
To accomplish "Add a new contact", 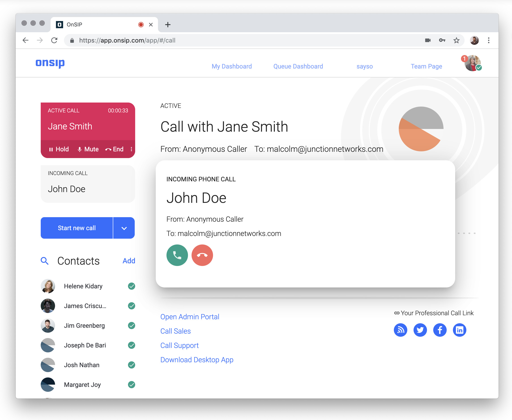I will tap(129, 261).
